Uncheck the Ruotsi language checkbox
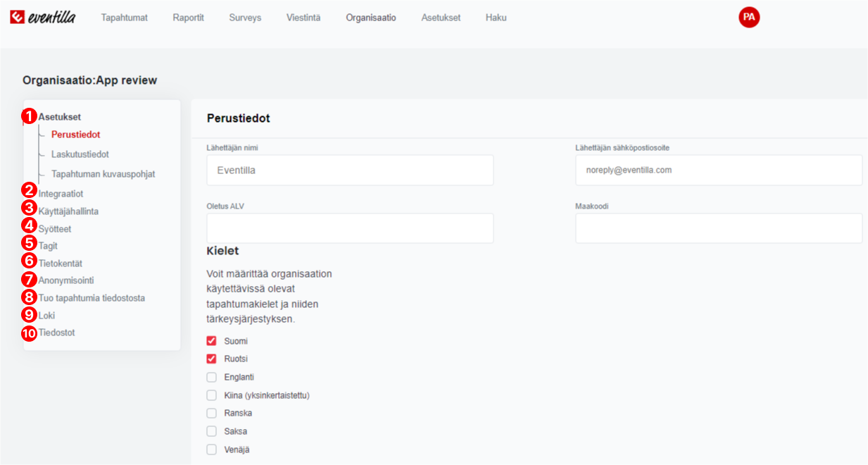The image size is (868, 465). [x=211, y=359]
